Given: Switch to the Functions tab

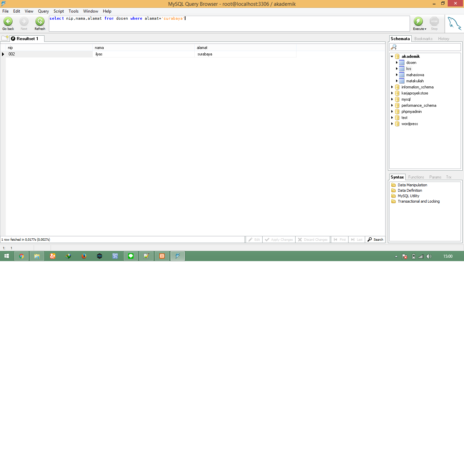Looking at the screenshot, I should (416, 177).
